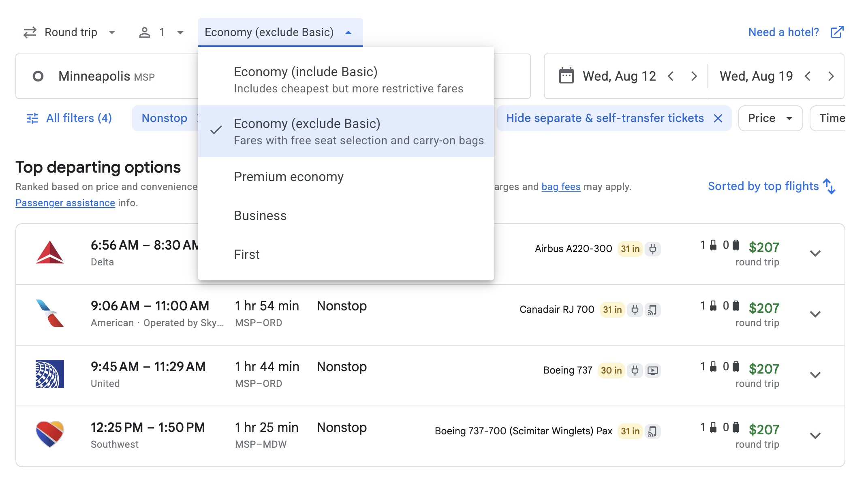Click the Airbus A220-300 aircraft text

[x=573, y=248]
